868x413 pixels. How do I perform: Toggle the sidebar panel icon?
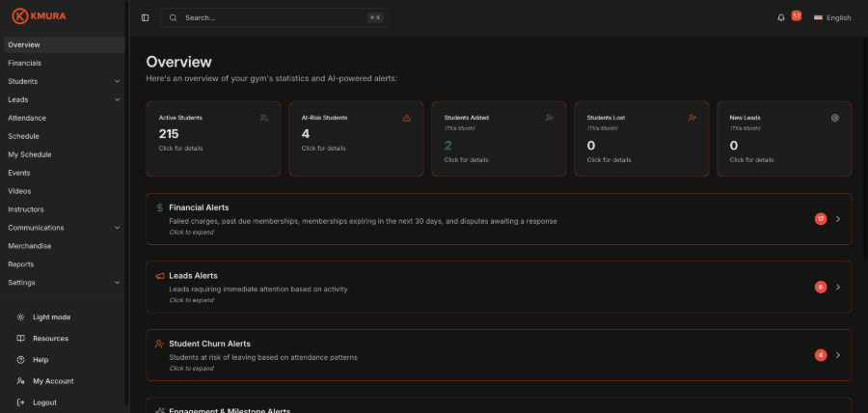[x=145, y=17]
